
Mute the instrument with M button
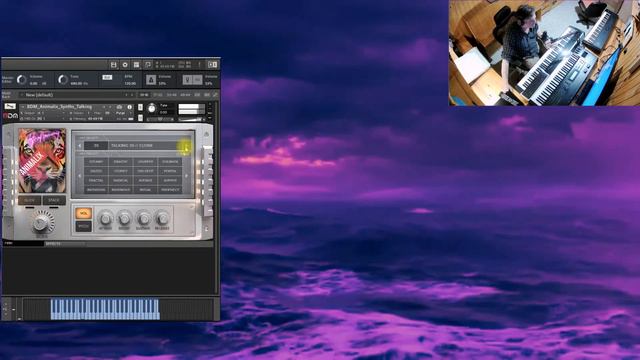pyautogui.click(x=140, y=118)
